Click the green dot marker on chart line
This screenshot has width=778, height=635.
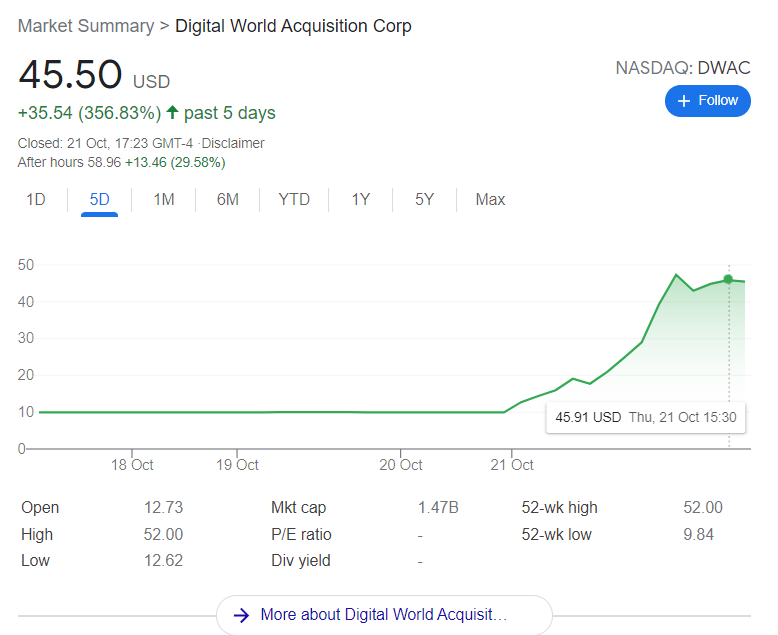click(x=728, y=279)
